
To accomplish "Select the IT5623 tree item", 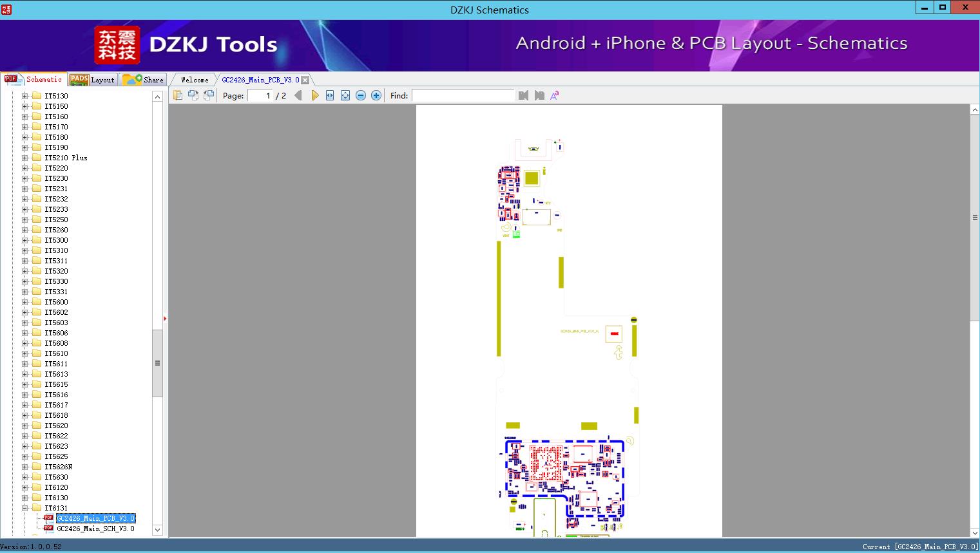I will 56,446.
